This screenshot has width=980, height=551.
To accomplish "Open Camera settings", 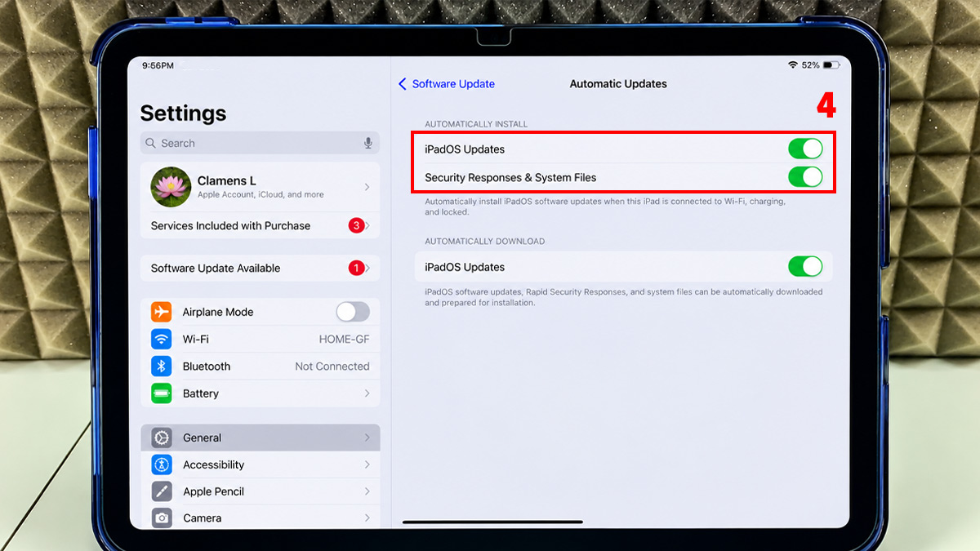I will [x=261, y=518].
